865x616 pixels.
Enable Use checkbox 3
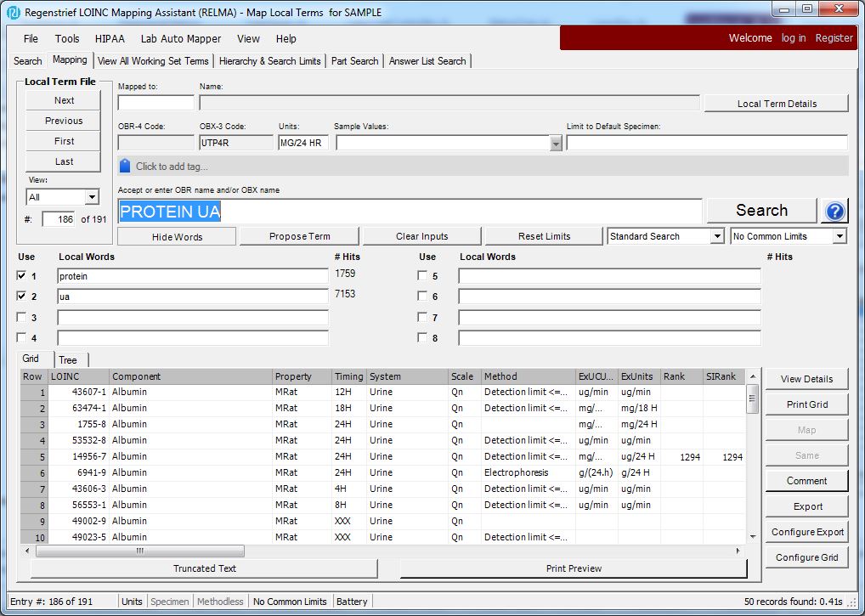(21, 317)
